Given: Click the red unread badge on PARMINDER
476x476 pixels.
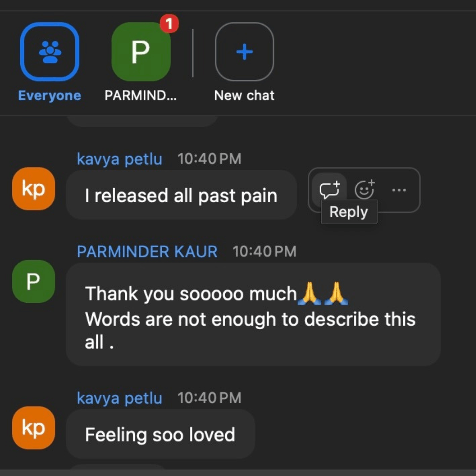Looking at the screenshot, I should coord(169,23).
